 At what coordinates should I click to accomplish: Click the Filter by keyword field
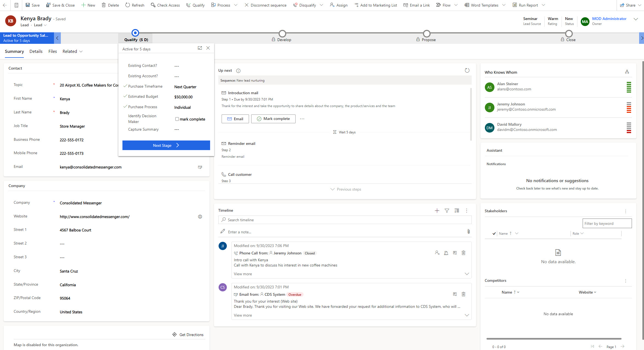[x=607, y=223]
